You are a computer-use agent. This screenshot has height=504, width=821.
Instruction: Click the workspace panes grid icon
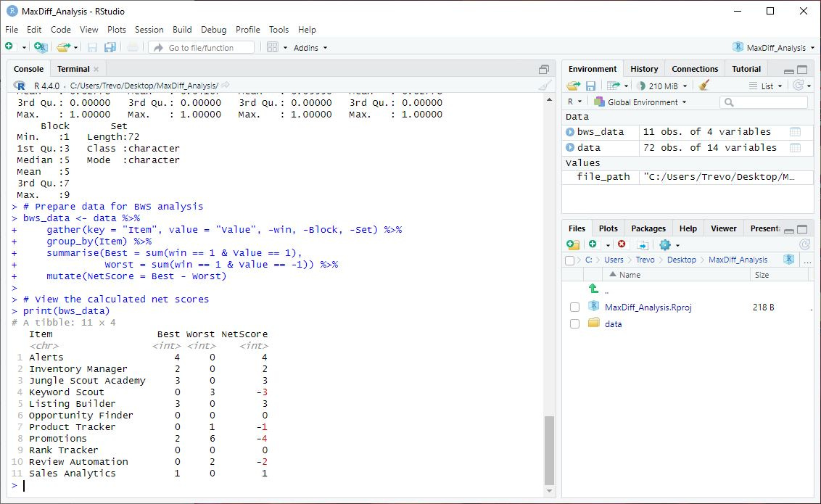pyautogui.click(x=272, y=47)
